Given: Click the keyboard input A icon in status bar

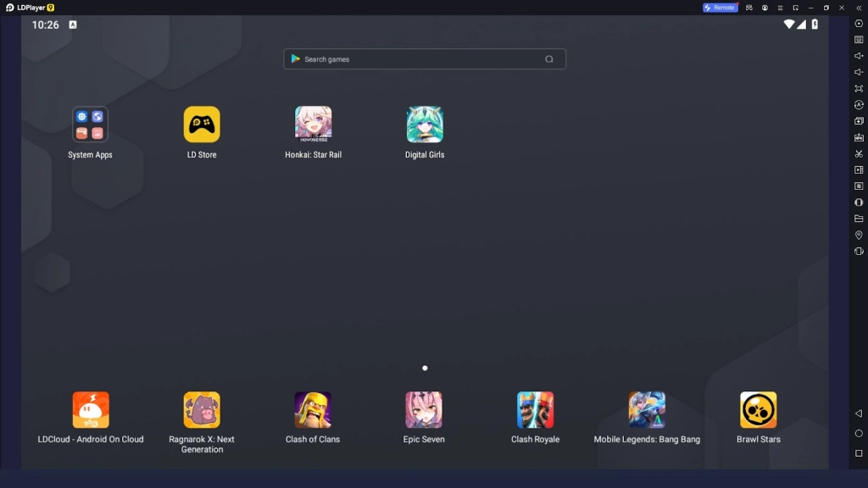Looking at the screenshot, I should click(73, 25).
